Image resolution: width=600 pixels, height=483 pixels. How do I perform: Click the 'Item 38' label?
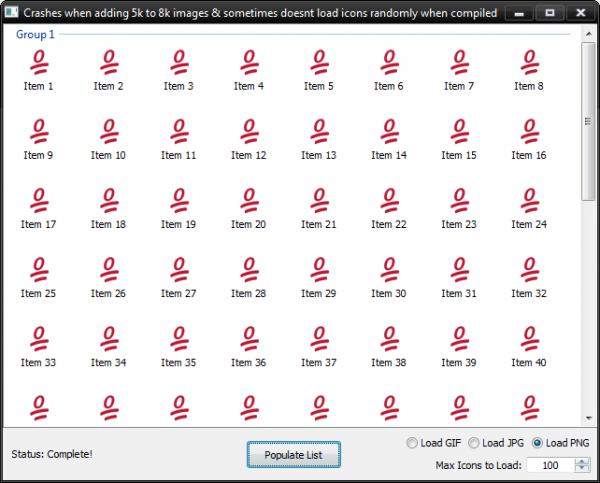click(x=389, y=362)
